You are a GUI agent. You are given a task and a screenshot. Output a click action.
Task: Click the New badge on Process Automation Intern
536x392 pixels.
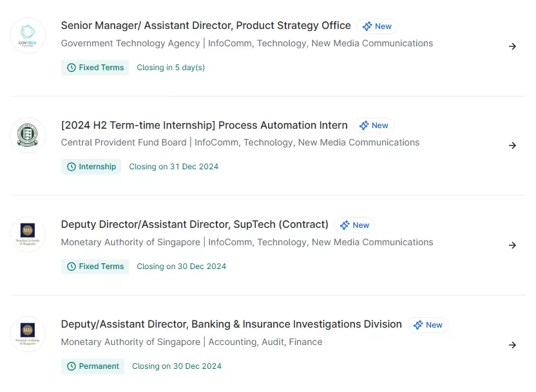[x=374, y=126]
